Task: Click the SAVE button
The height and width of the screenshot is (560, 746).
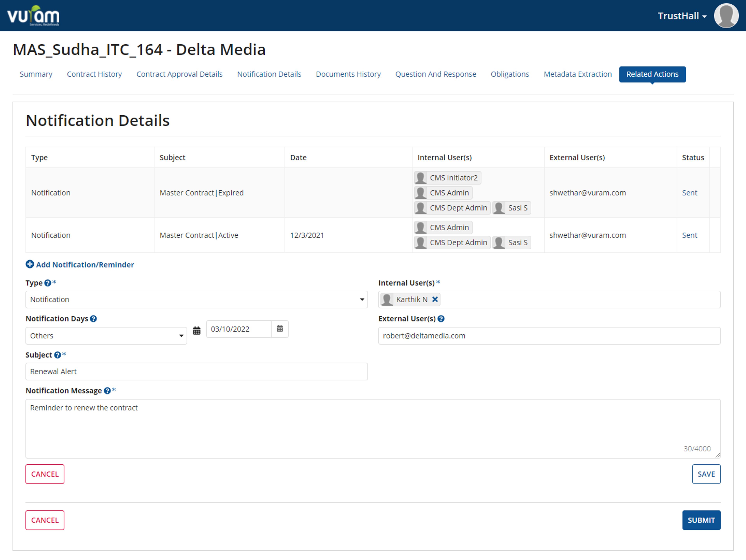Action: [x=706, y=474]
